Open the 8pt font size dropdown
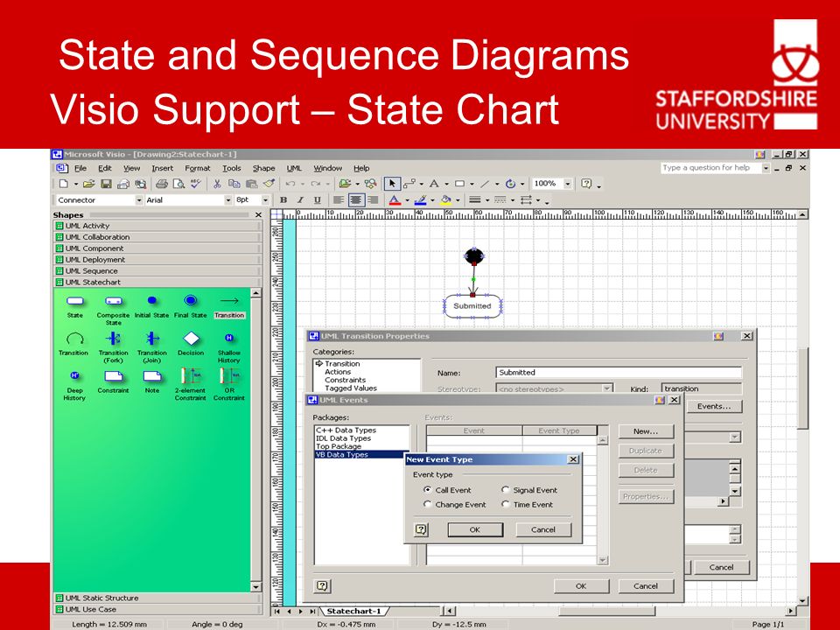The width and height of the screenshot is (840, 630). tap(265, 199)
